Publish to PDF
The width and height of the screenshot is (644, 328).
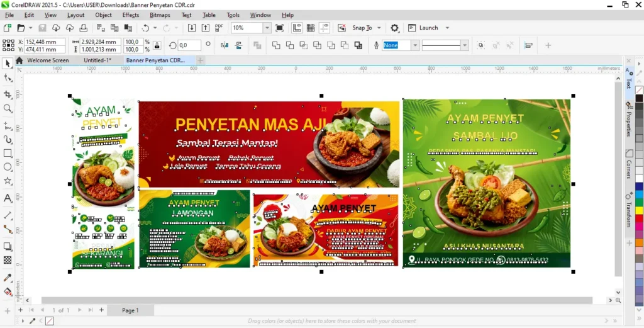pyautogui.click(x=219, y=28)
